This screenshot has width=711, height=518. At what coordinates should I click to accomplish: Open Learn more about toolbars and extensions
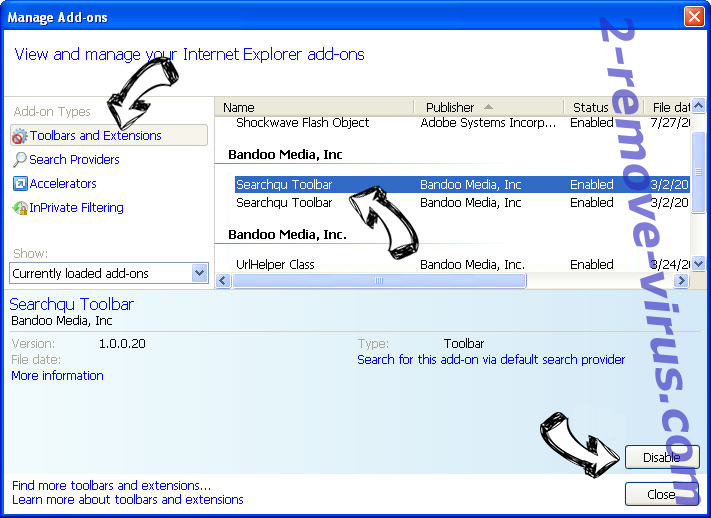point(128,500)
